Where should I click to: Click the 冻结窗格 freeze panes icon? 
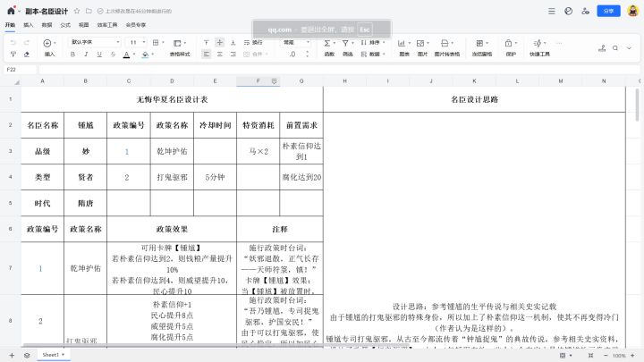click(x=479, y=43)
